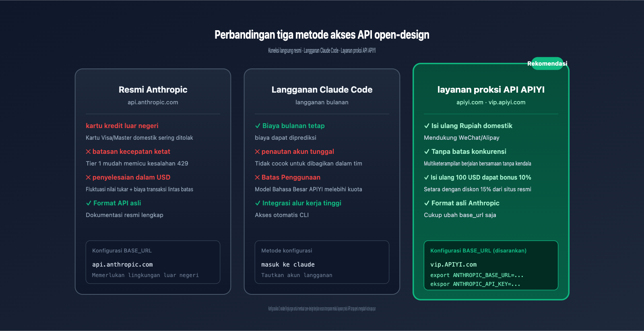Click the checkmark beside Integrasi alur kerja tinggi

258,203
